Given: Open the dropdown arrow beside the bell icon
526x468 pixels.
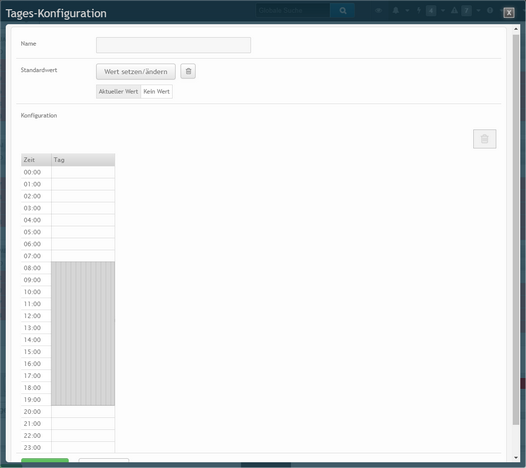Looking at the screenshot, I should point(407,10).
